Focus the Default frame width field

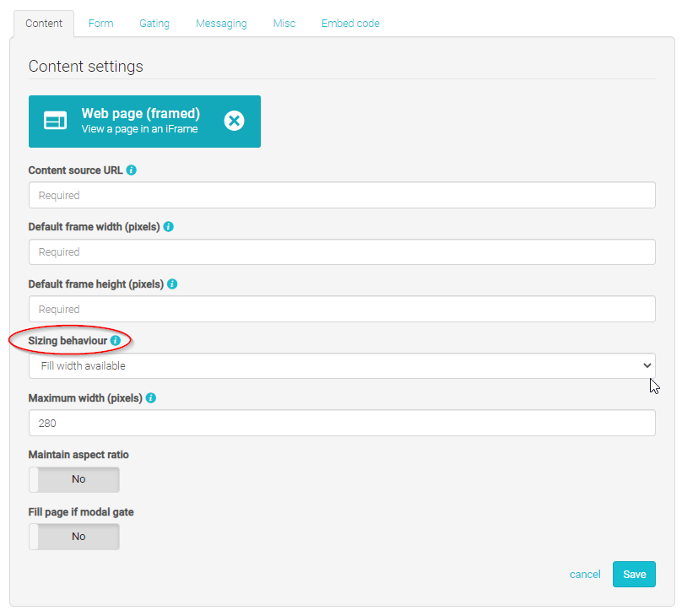tap(342, 251)
